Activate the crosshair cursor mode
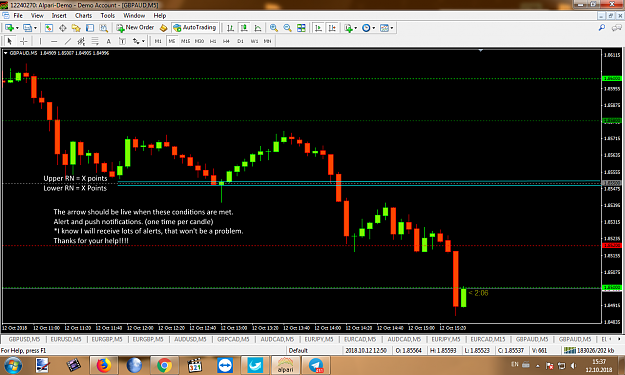 click(24, 41)
